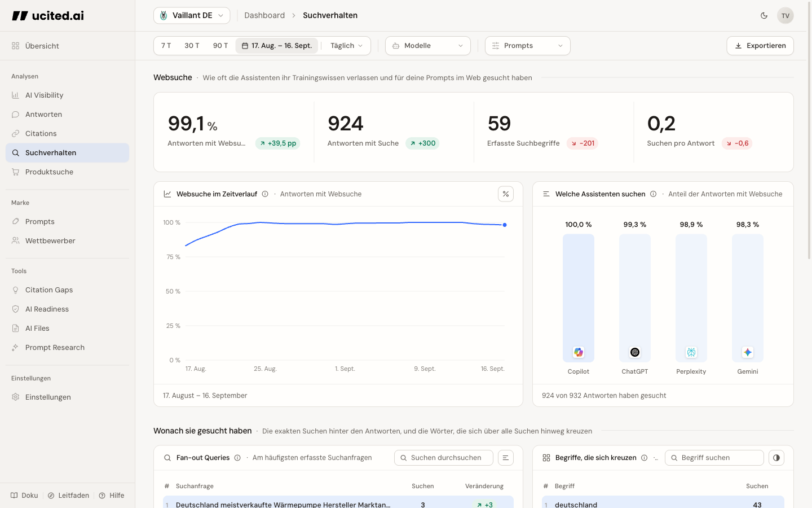Open date range picker 17. Aug. – 16. Sept.

coord(277,46)
